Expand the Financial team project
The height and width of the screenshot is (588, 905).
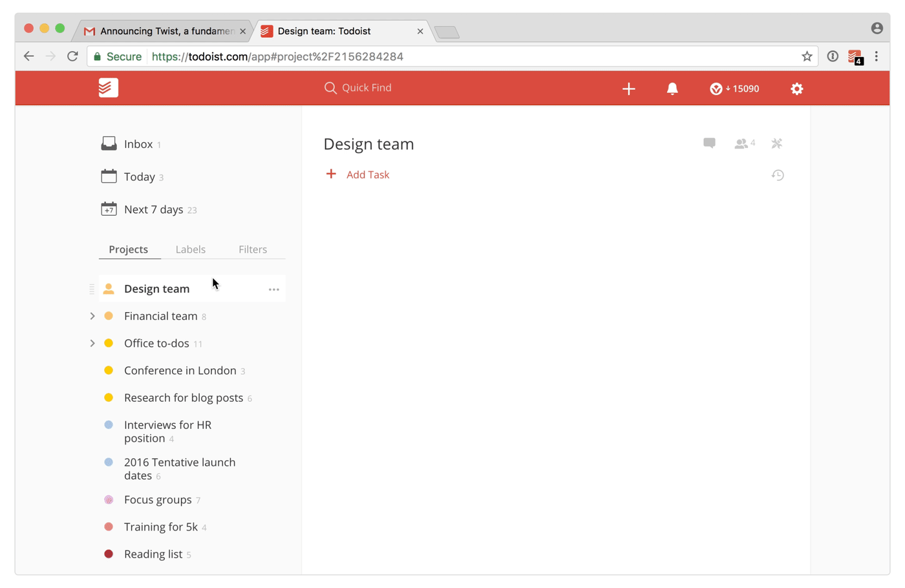pyautogui.click(x=92, y=316)
